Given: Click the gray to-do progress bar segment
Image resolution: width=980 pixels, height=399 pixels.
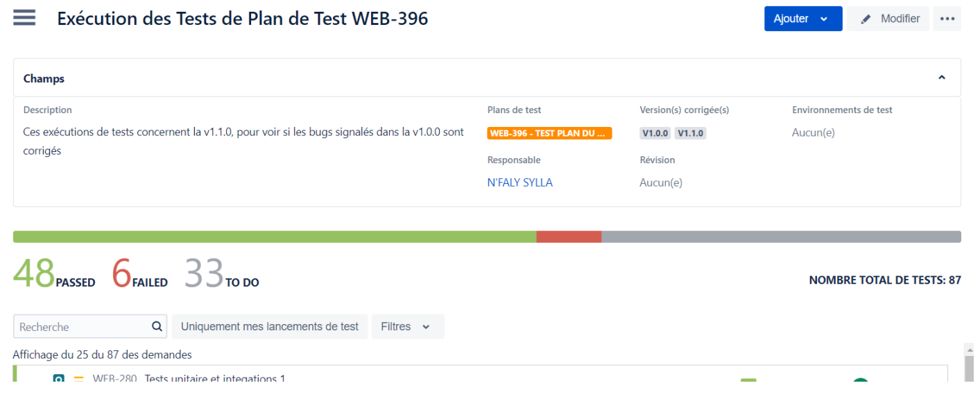Looking at the screenshot, I should tap(780, 237).
